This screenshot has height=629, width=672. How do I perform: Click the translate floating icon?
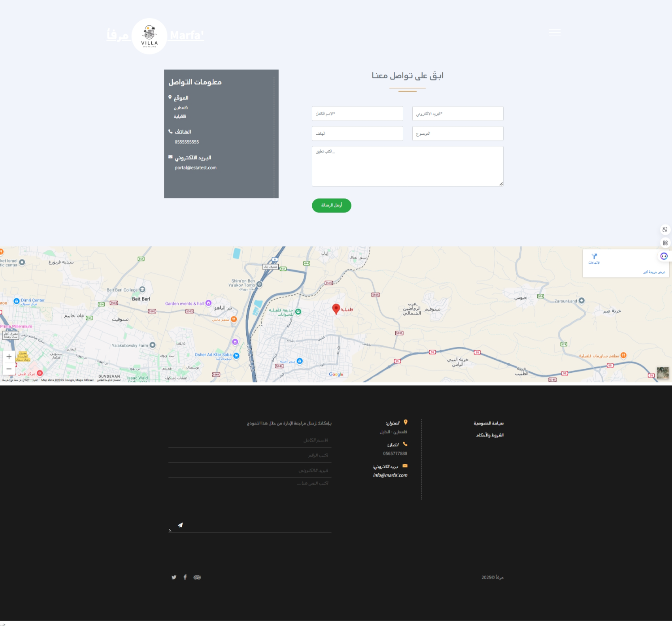(665, 230)
